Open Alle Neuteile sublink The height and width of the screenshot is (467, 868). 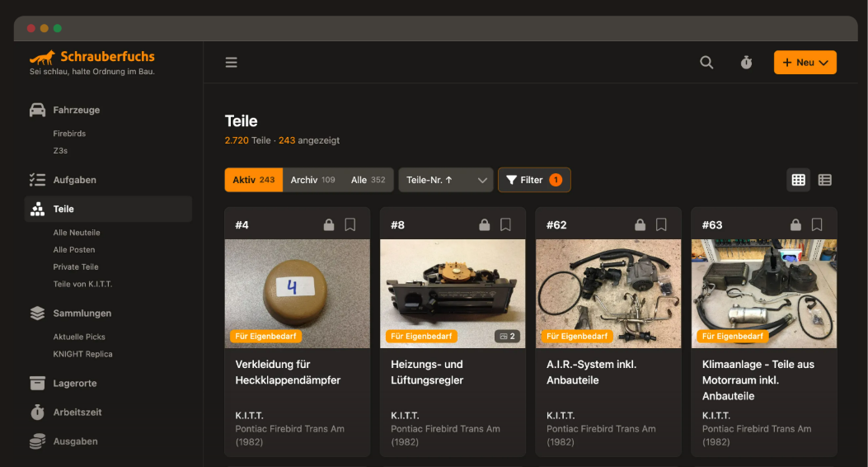pyautogui.click(x=77, y=233)
